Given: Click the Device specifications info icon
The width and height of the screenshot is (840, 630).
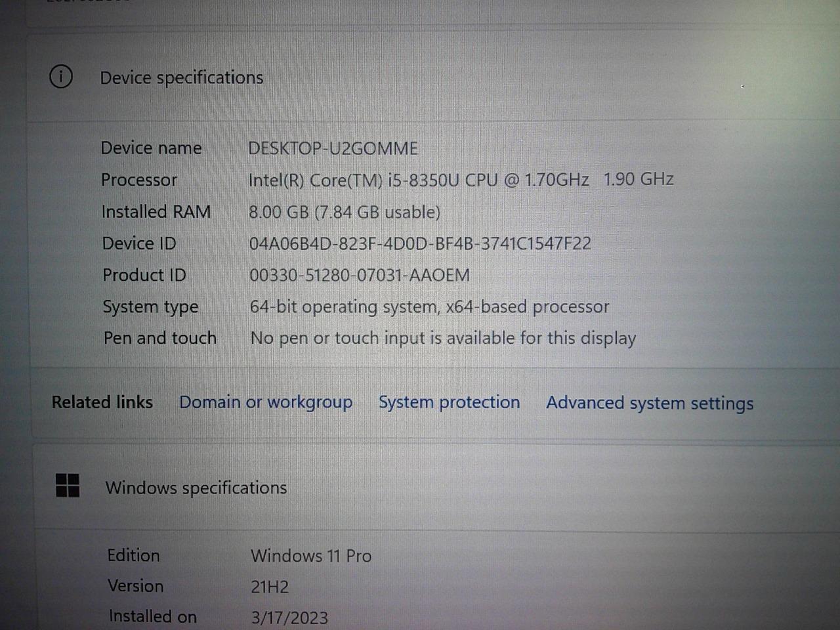Looking at the screenshot, I should click(61, 77).
